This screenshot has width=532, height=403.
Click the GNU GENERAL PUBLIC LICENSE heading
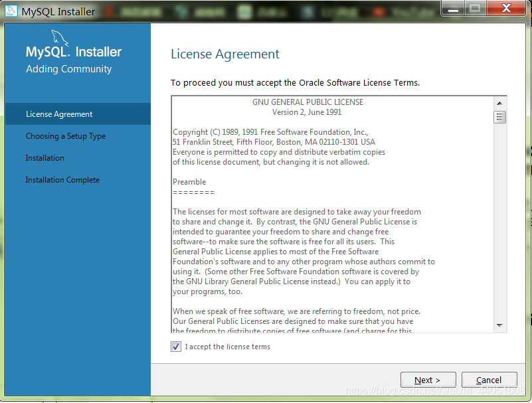coord(308,102)
